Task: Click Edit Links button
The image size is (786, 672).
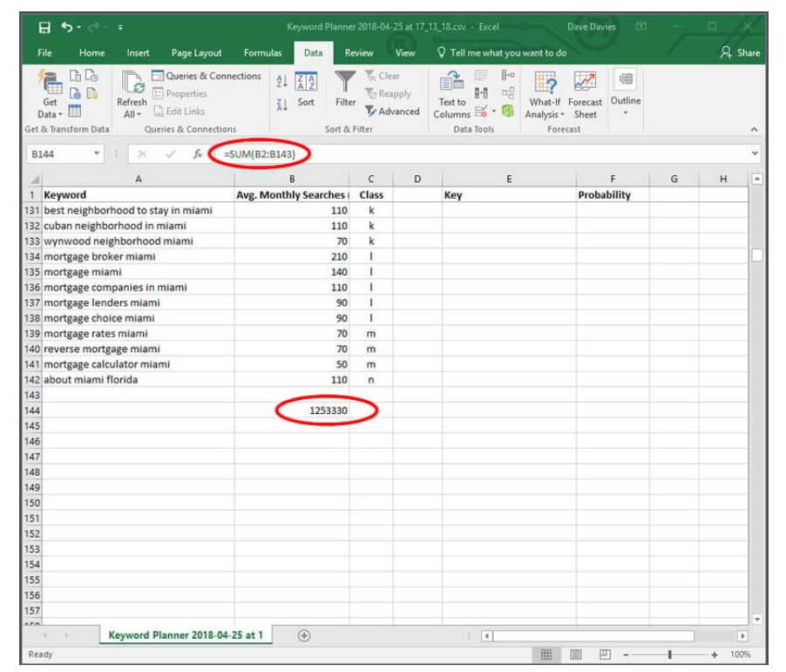Action: coord(179,112)
